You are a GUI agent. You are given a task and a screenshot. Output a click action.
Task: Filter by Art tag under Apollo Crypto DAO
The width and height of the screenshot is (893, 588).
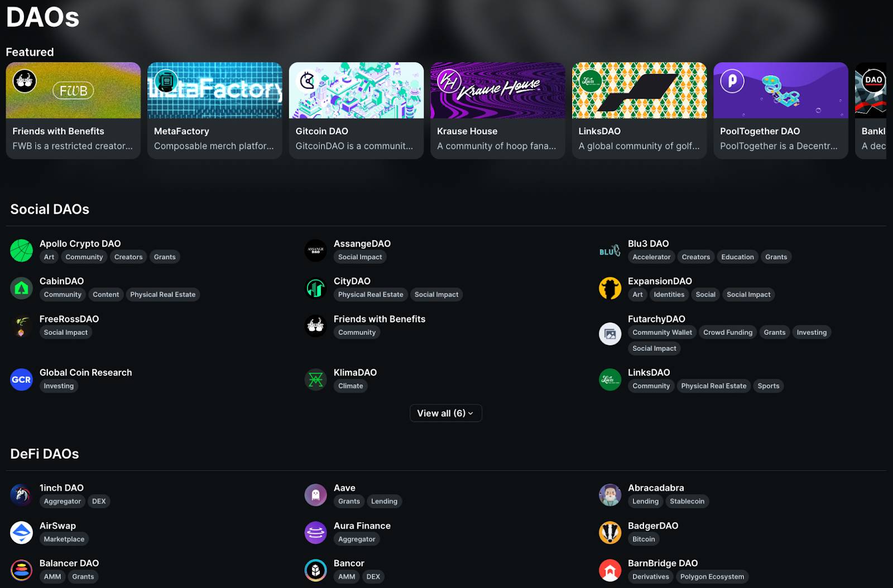click(49, 257)
